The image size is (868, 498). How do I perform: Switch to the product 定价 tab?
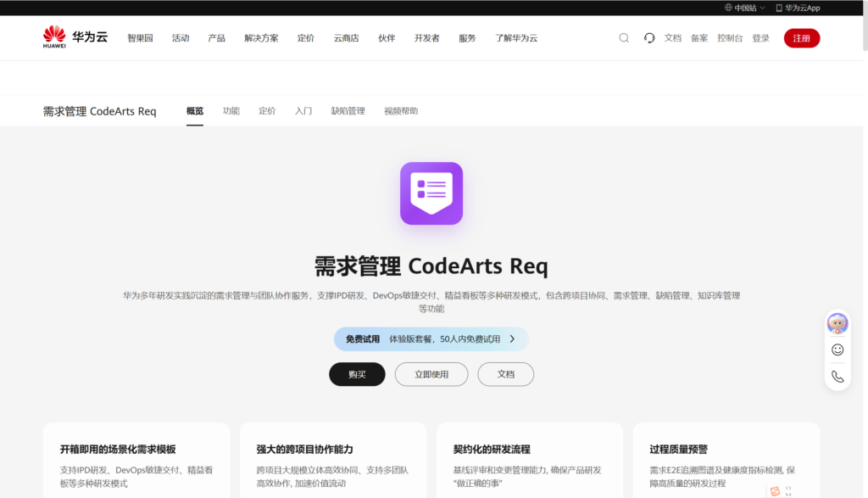(x=267, y=111)
